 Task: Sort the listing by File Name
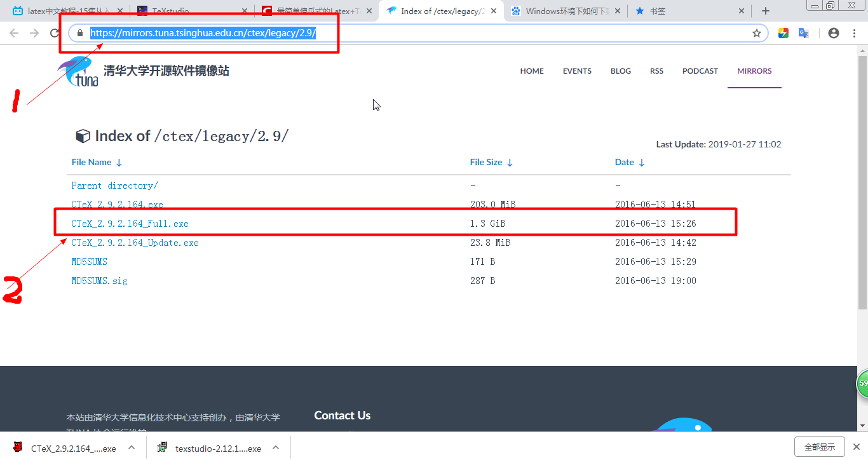(97, 162)
